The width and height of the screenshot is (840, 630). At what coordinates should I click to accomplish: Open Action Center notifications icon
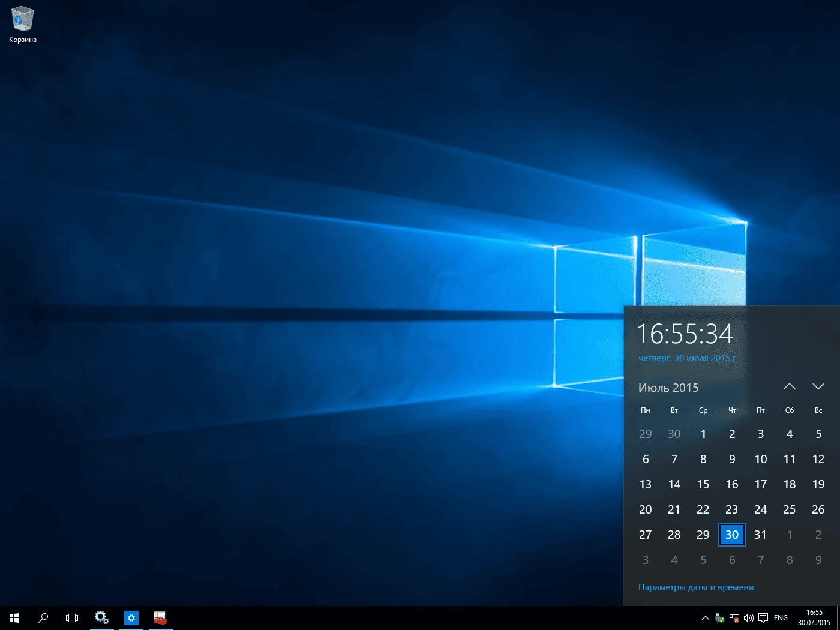coord(763,618)
